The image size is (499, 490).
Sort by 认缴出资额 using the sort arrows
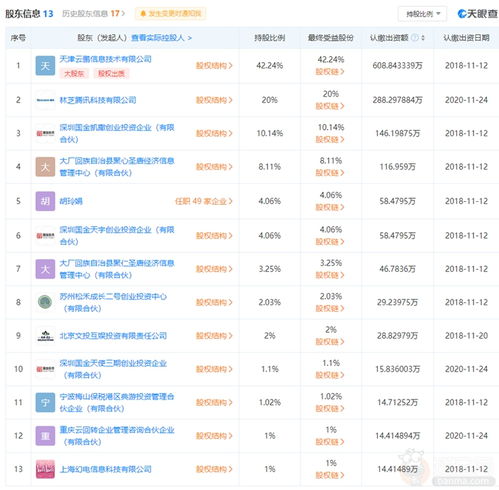423,38
